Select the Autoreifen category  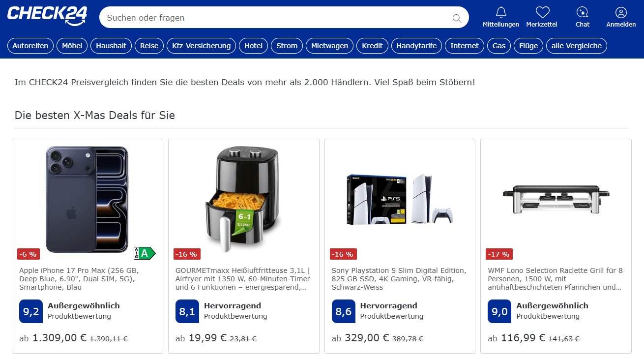(x=30, y=46)
